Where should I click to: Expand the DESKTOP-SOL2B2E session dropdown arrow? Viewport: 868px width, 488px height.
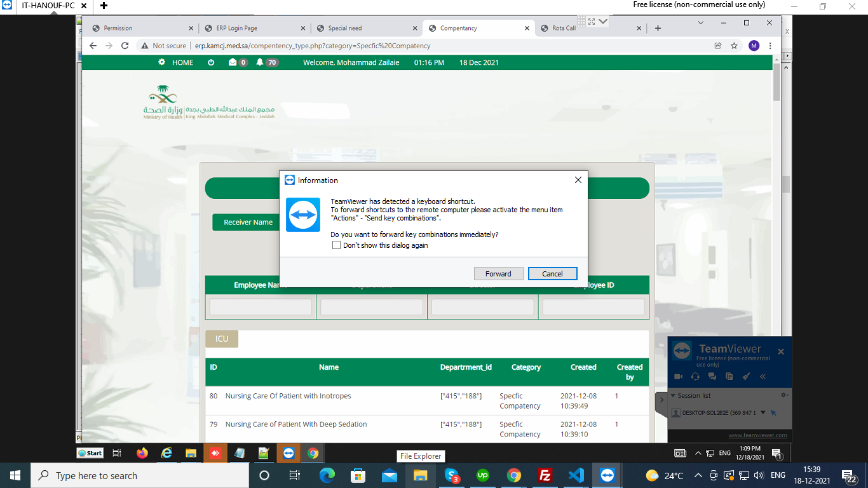click(x=763, y=413)
